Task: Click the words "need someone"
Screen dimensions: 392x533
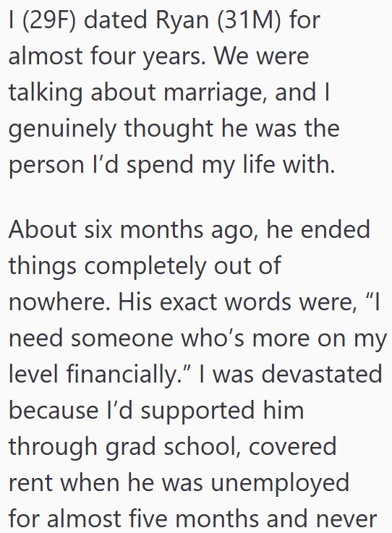Action: pos(91,339)
